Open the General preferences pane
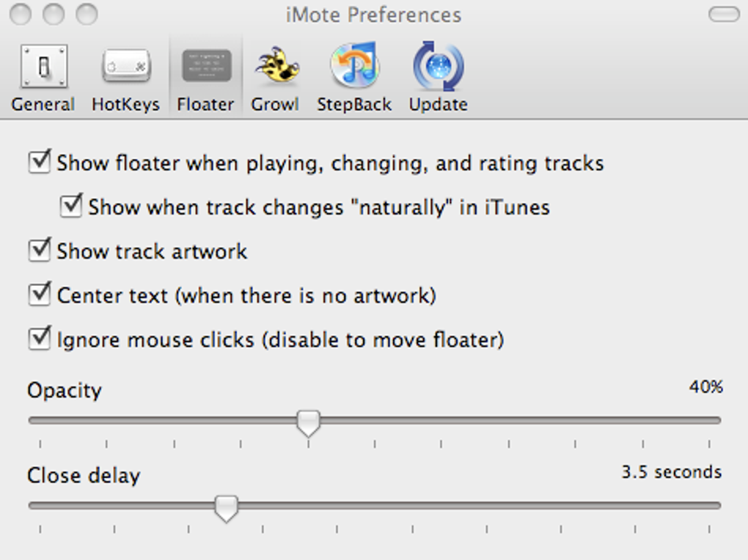 (43, 73)
